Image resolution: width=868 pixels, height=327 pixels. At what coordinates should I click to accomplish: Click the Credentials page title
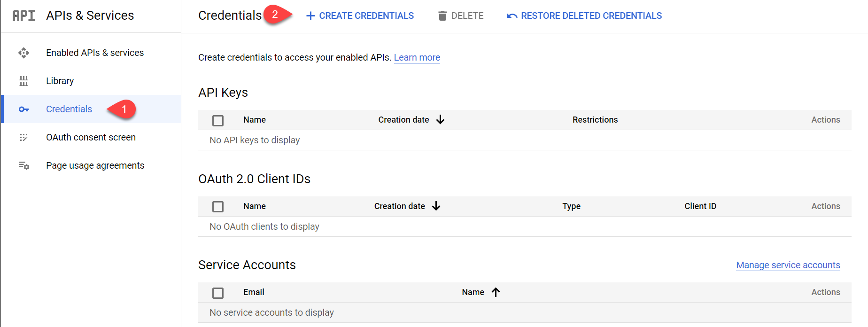coord(230,16)
